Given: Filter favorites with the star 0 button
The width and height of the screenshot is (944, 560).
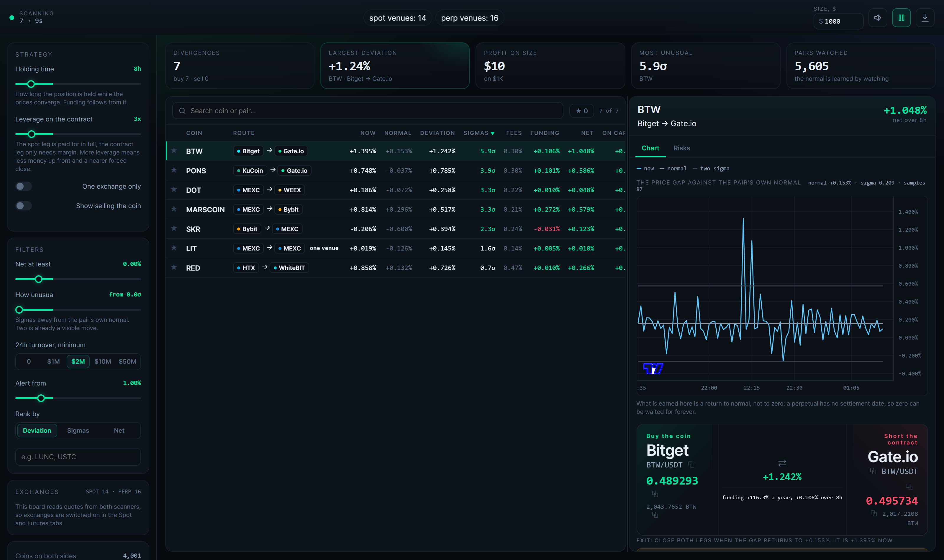Looking at the screenshot, I should (x=581, y=111).
